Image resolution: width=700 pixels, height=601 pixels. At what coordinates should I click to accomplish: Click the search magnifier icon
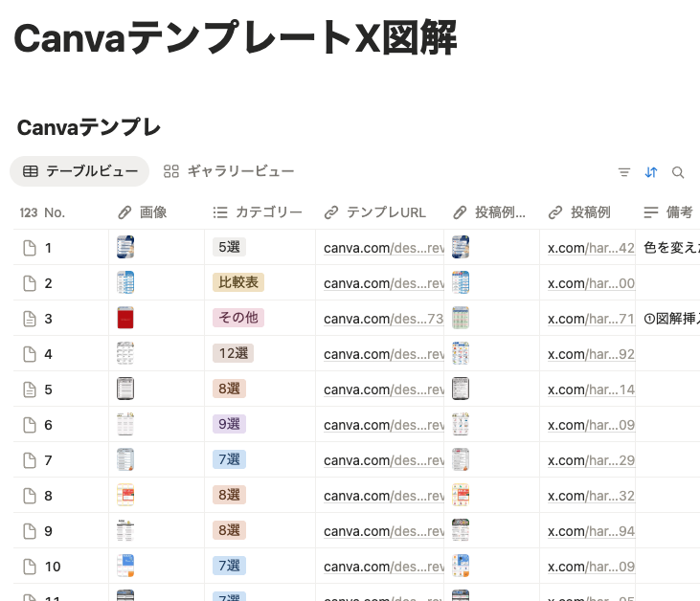(678, 172)
